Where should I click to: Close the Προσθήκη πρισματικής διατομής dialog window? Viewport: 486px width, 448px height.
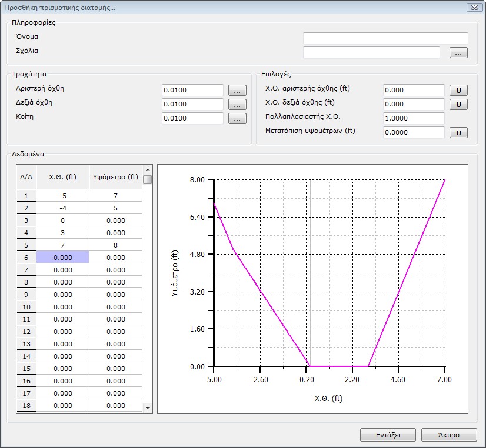pos(473,7)
